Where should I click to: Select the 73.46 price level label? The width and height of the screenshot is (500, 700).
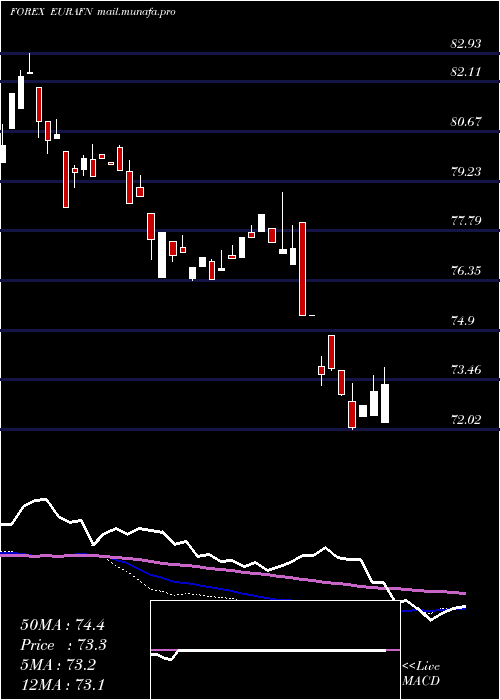(466, 370)
